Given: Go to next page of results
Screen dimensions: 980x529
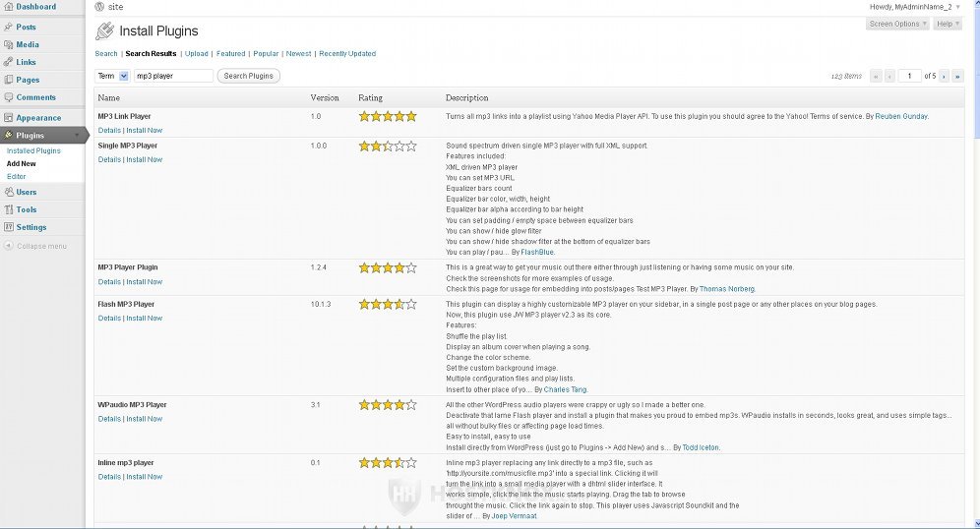Looking at the screenshot, I should click(944, 76).
